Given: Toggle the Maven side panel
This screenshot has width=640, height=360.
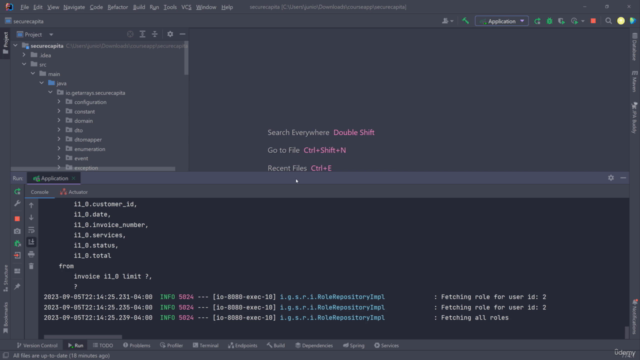Looking at the screenshot, I should click(x=634, y=81).
